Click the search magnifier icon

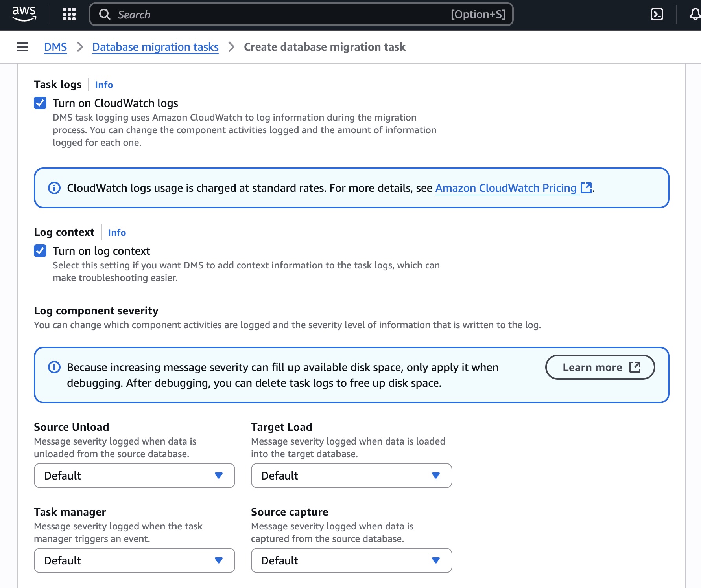coord(105,14)
